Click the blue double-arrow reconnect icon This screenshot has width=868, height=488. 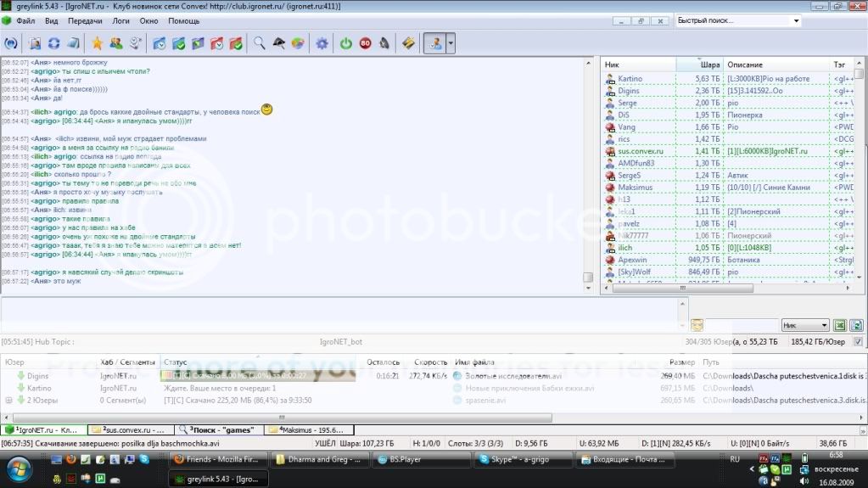tap(53, 42)
